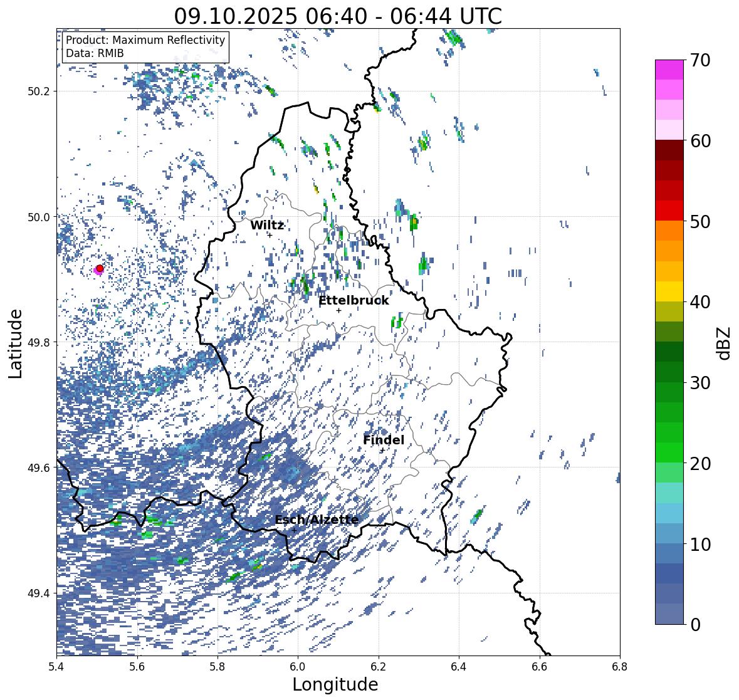Click the 49.6 latitude tick label
This screenshot has height=700, width=739.
tap(39, 468)
